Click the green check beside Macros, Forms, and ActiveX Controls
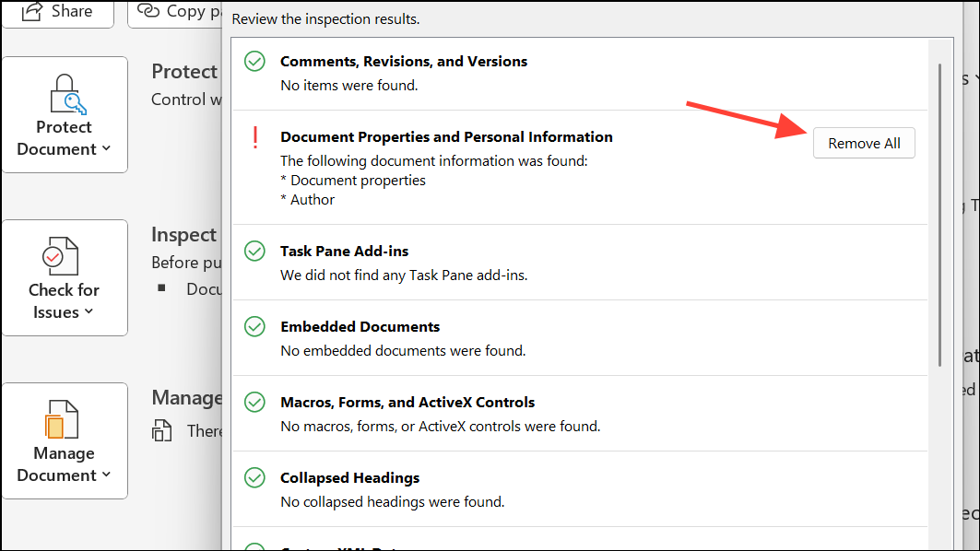Screen dimensions: 980x551 tap(255, 402)
